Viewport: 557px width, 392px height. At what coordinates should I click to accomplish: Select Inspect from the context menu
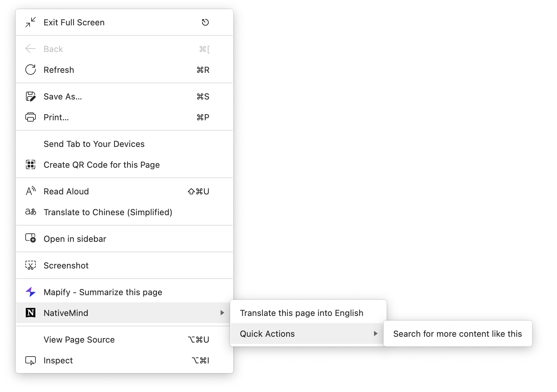(x=124, y=360)
